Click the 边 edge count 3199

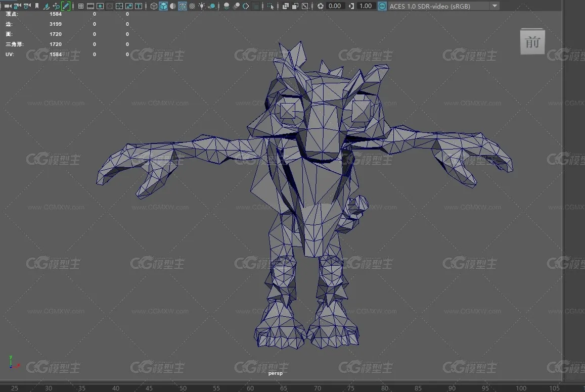coord(56,24)
